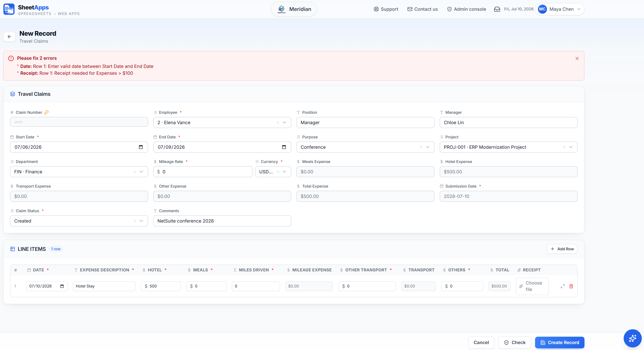
Task: Click the Comments input field
Action: click(222, 221)
